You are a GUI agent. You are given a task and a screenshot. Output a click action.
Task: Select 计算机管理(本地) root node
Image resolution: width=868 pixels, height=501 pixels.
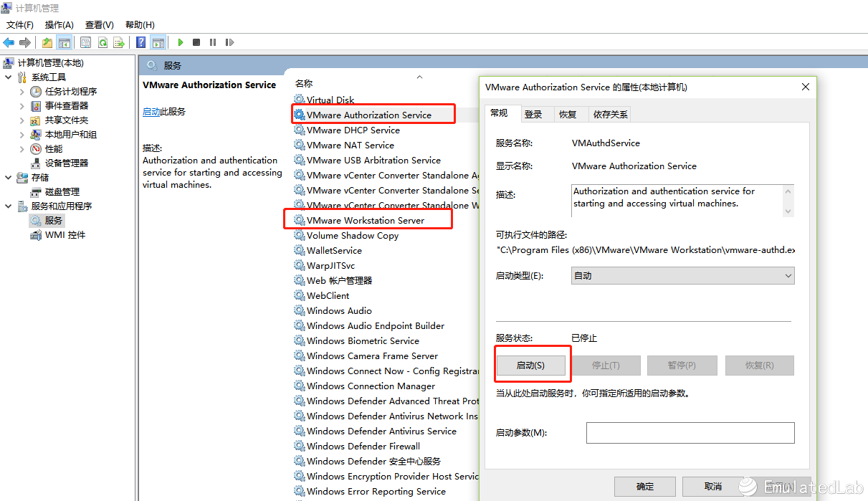pyautogui.click(x=50, y=63)
